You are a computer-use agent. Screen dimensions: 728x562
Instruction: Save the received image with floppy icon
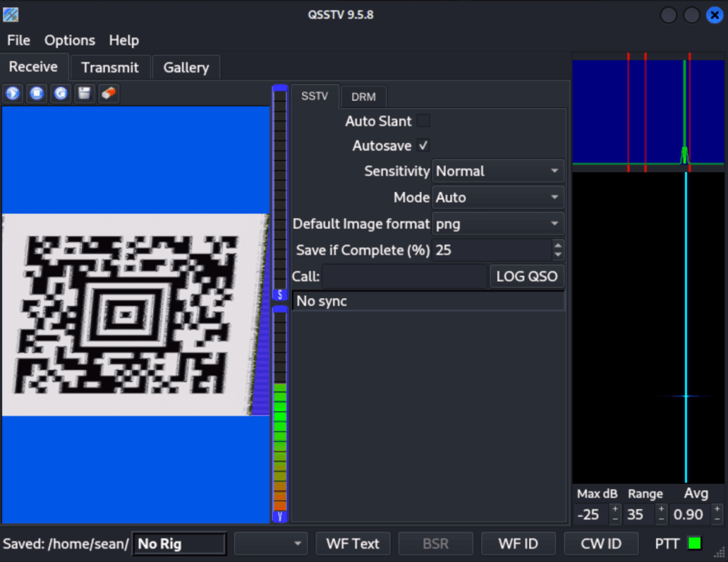click(x=84, y=93)
